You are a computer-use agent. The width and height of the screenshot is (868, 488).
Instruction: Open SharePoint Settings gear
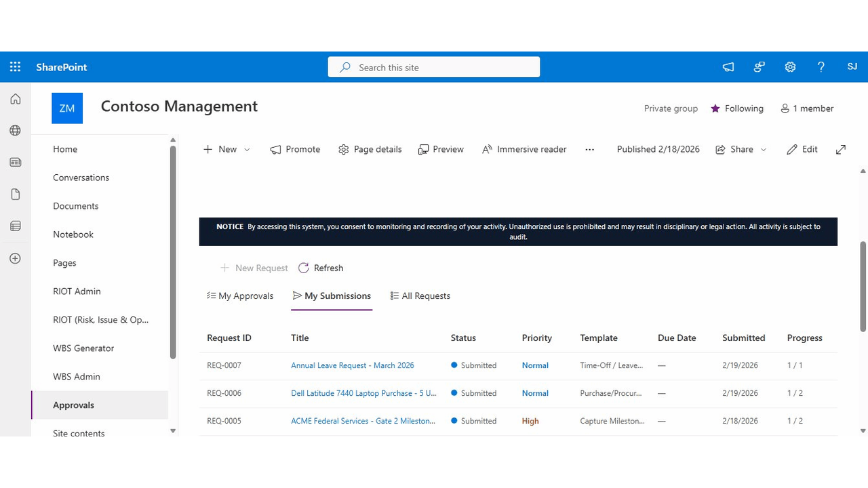pyautogui.click(x=790, y=67)
